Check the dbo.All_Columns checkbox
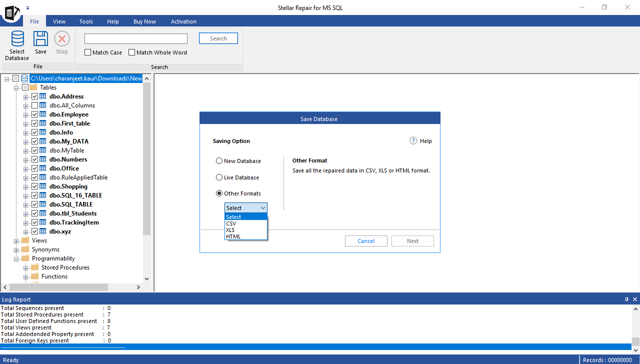Viewport: 640px width, 364px height. 34,105
